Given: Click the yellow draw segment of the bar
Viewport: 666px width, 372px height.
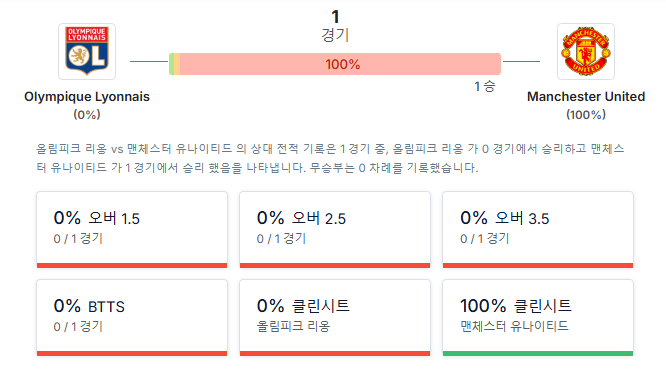Looking at the screenshot, I should [177, 64].
